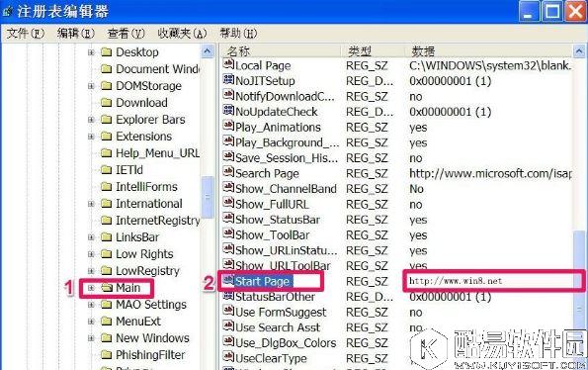Image resolution: width=588 pixels, height=370 pixels.
Task: Click the UseClearType value icon
Action: (x=228, y=357)
